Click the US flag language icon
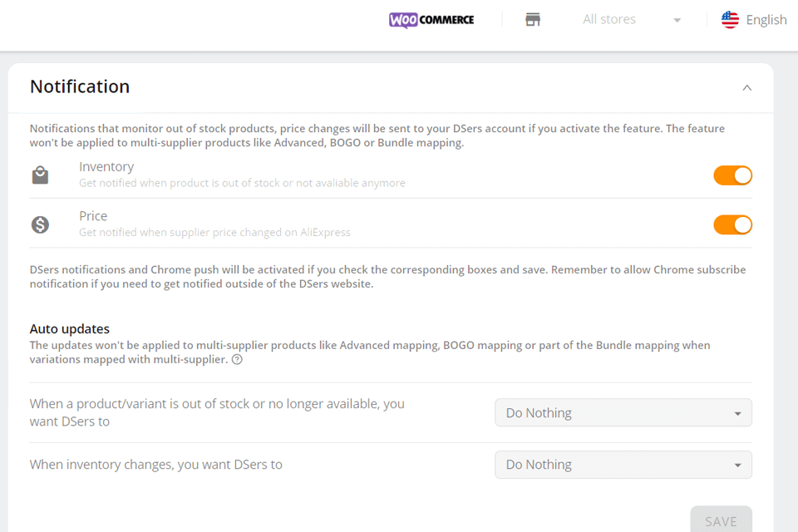Image resolution: width=798 pixels, height=532 pixels. pyautogui.click(x=730, y=20)
